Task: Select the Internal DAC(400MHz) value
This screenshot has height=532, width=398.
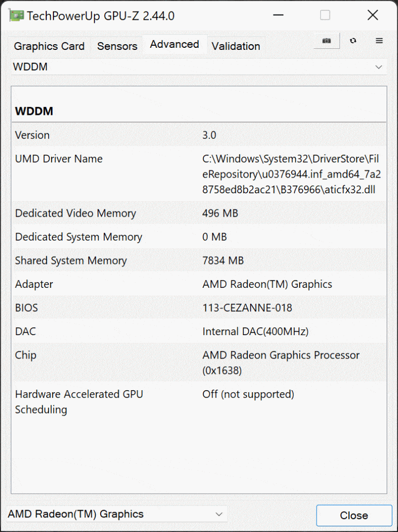Action: [255, 331]
